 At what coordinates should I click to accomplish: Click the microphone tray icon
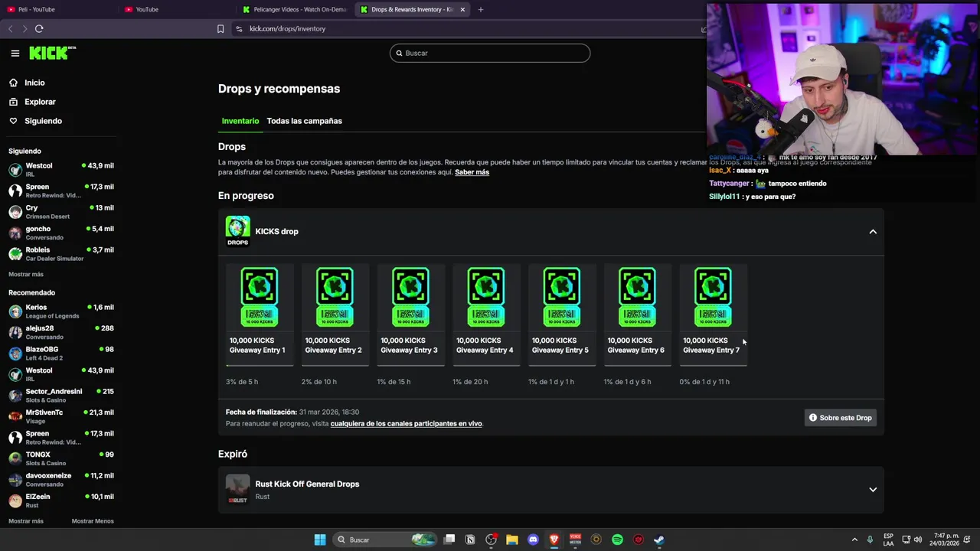point(871,540)
